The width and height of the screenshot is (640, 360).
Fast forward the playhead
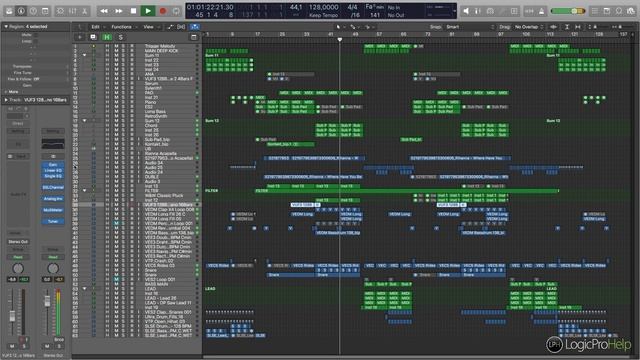point(119,11)
